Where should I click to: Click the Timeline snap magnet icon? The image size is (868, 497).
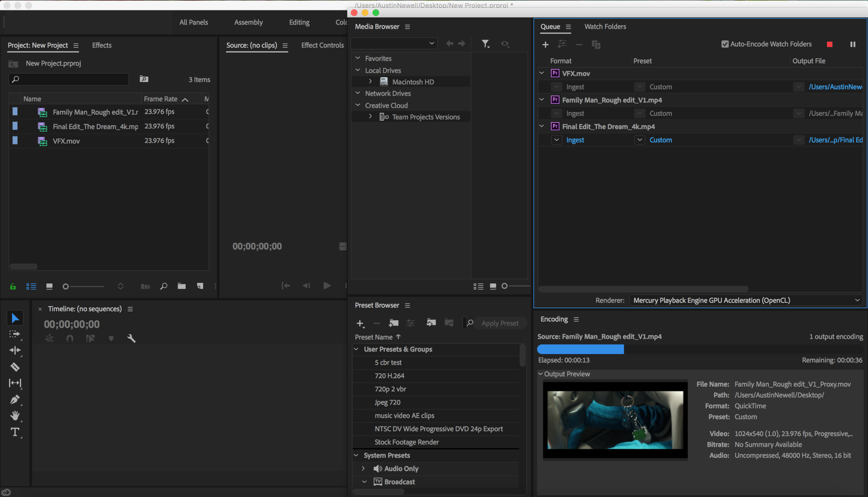coord(70,338)
